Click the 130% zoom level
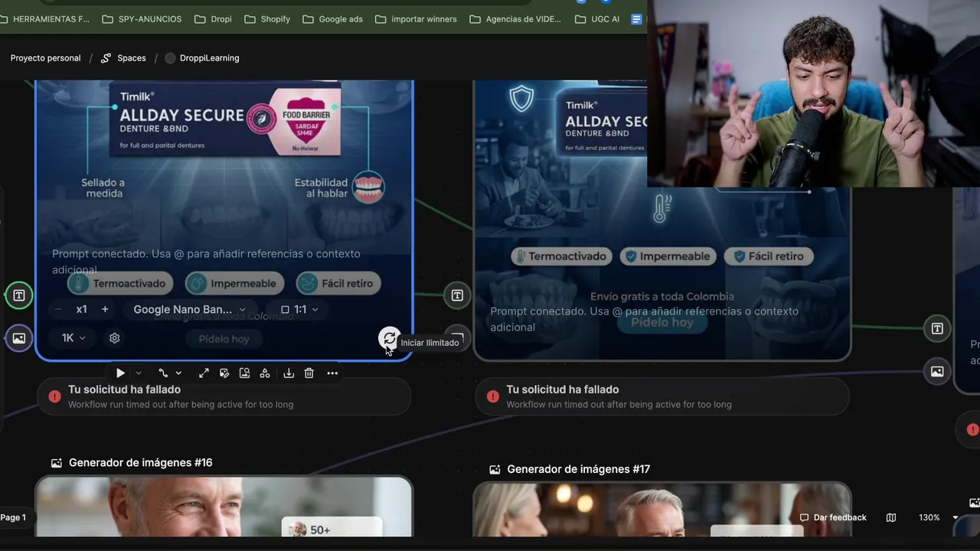The image size is (980, 551). [929, 517]
